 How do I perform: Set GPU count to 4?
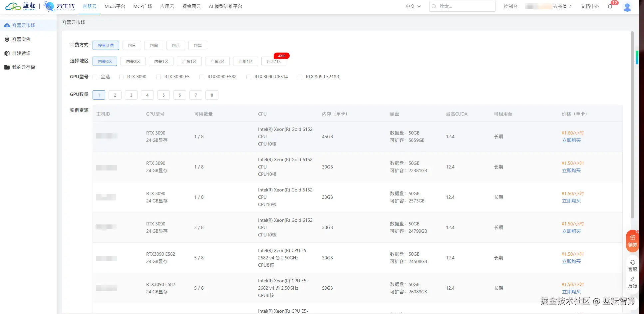147,95
